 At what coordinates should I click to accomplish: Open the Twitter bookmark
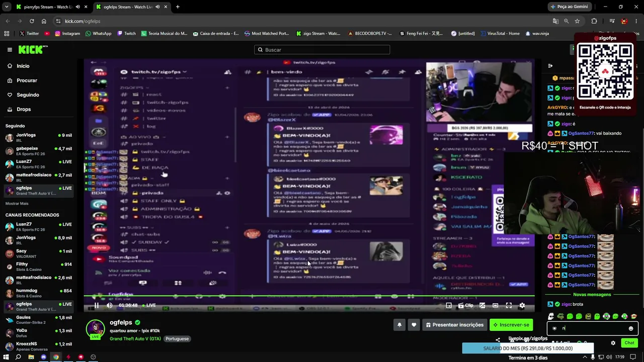pos(29,34)
